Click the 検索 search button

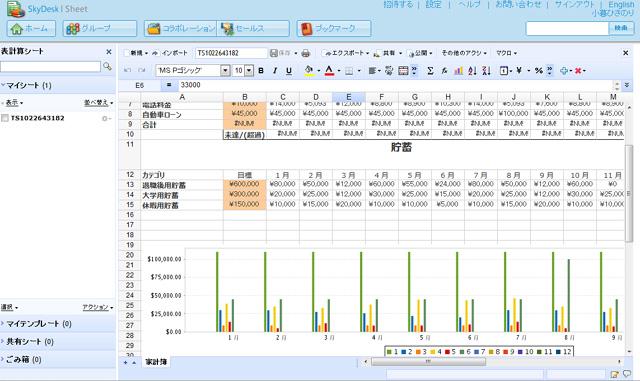click(x=621, y=28)
